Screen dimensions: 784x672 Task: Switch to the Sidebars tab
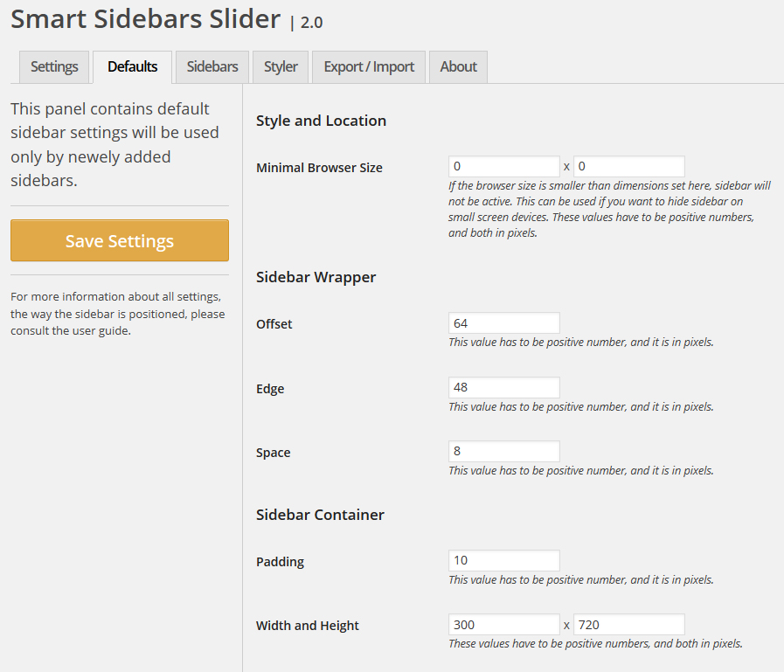point(211,66)
